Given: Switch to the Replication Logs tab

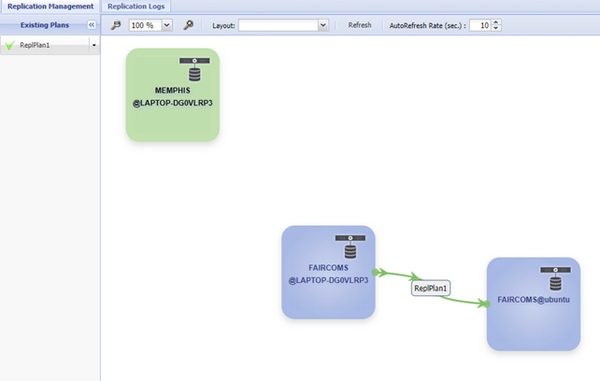Looking at the screenshot, I should coord(136,6).
